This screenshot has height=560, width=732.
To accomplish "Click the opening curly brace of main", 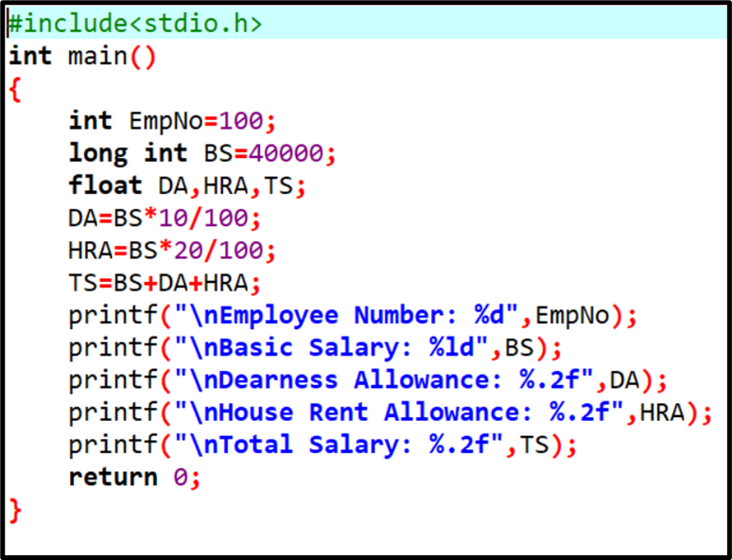I will point(15,90).
